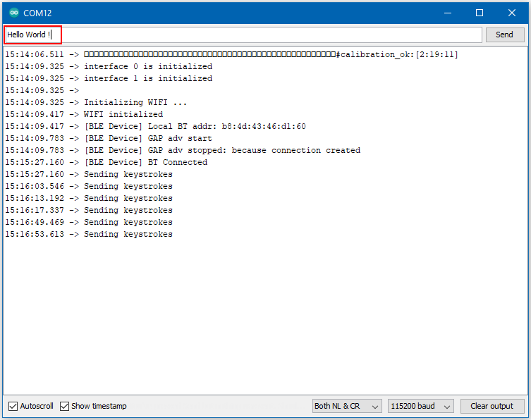The height and width of the screenshot is (420, 531).
Task: Expand the 115200 baud rate dropdown
Action: point(421,406)
